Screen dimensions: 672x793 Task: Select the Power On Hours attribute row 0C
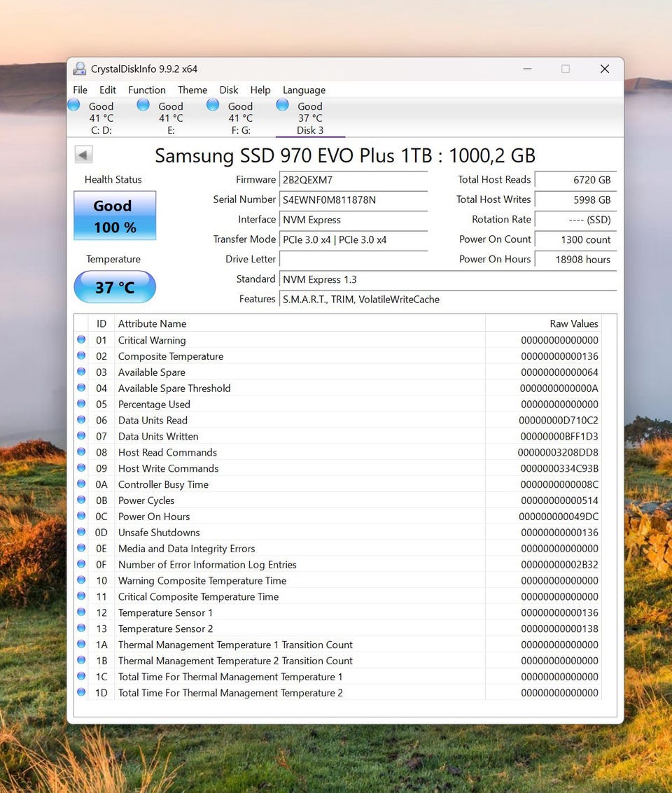click(338, 517)
